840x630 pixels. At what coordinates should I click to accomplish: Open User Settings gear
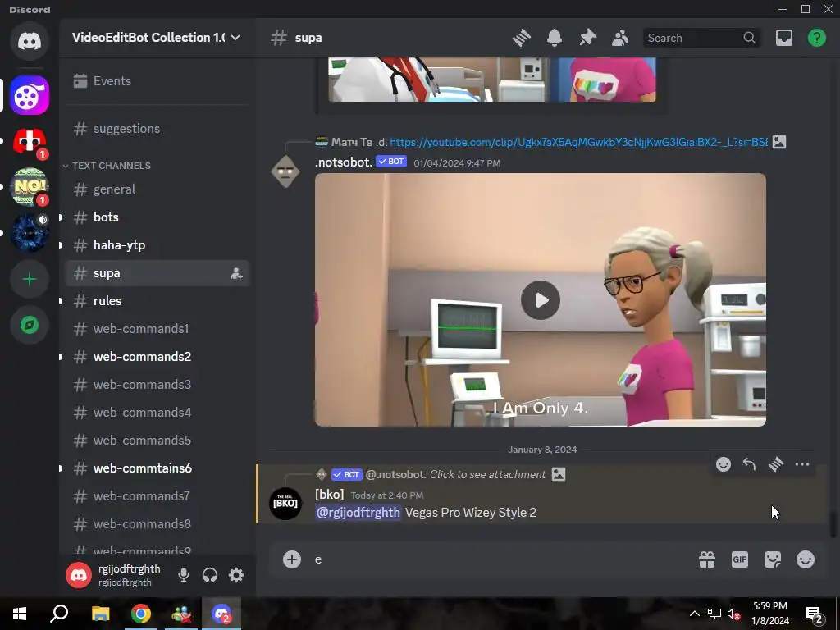pyautogui.click(x=236, y=575)
